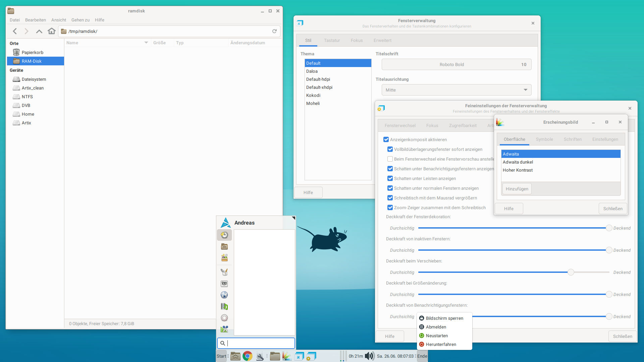644x362 pixels.
Task: Click the volume speaker icon in taskbar
Action: click(370, 356)
